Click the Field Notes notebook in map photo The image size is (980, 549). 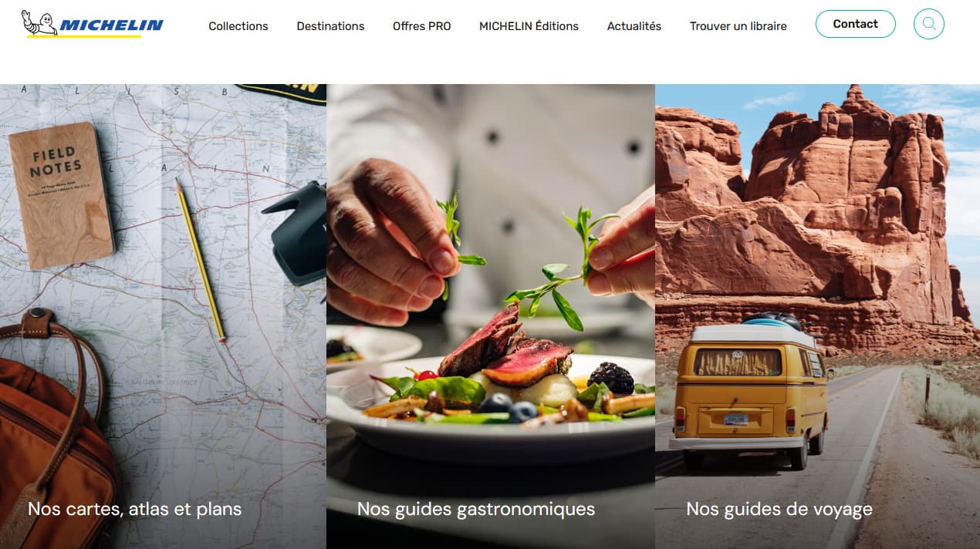coord(62,195)
